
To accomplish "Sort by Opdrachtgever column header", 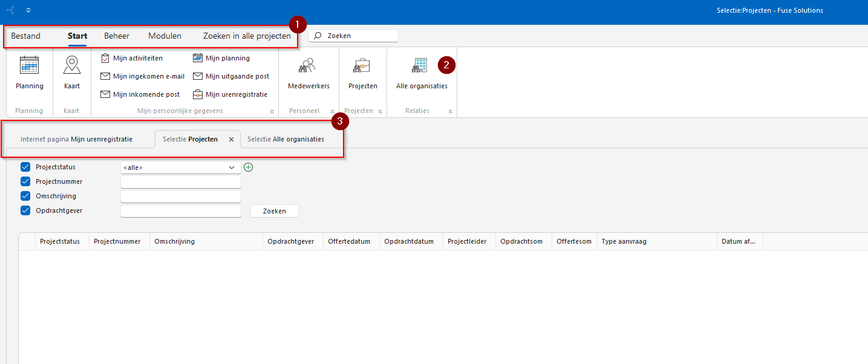I will click(293, 241).
